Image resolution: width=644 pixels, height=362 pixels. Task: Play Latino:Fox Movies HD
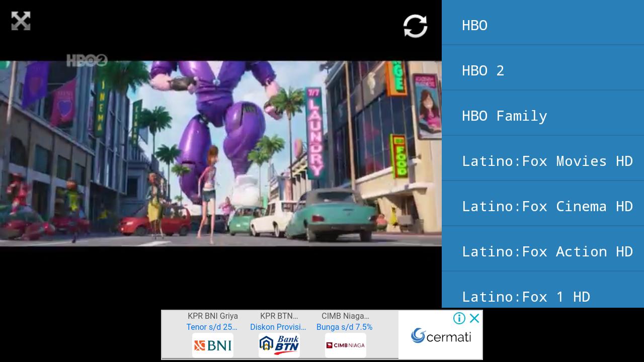point(543,158)
